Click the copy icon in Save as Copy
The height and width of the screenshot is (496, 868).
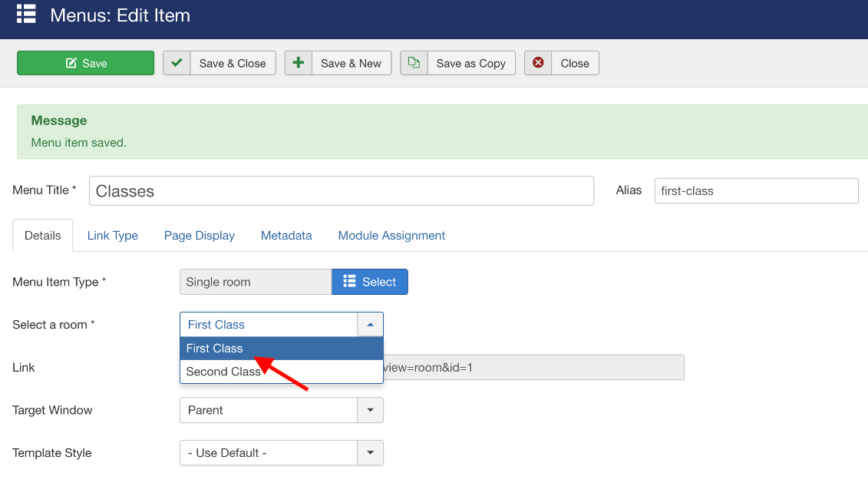tap(414, 63)
